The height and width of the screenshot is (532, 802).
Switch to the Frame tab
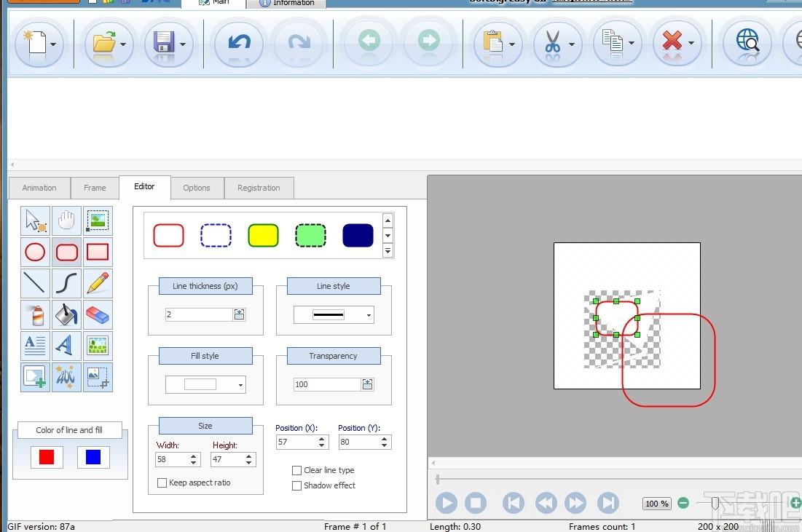95,188
